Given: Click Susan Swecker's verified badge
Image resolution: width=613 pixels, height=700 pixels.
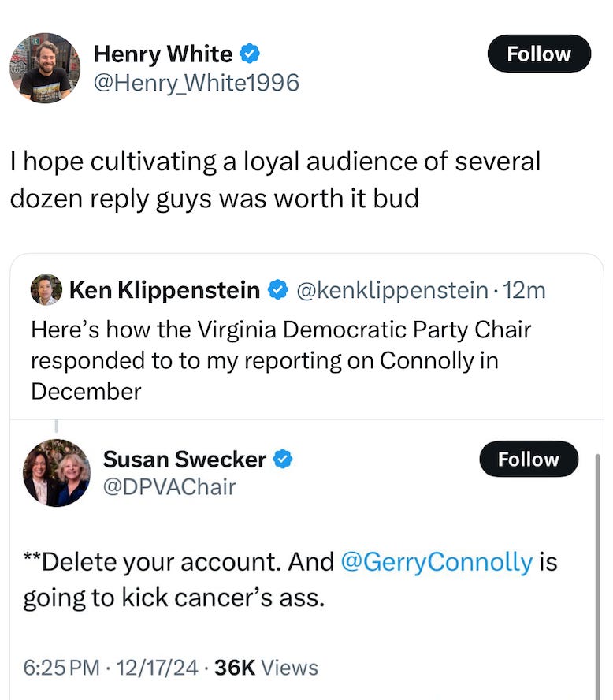Looking at the screenshot, I should (282, 459).
